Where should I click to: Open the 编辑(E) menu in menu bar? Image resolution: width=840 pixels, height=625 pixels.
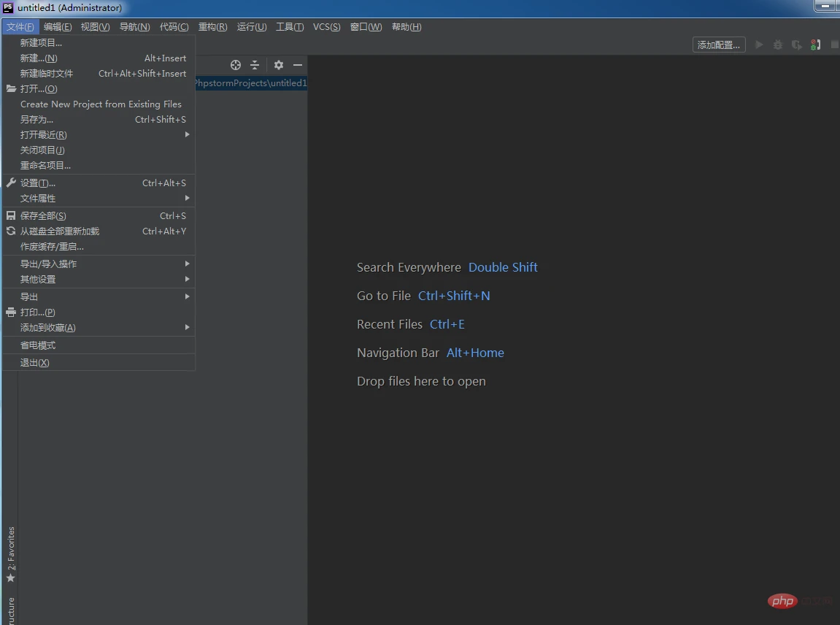pos(58,27)
